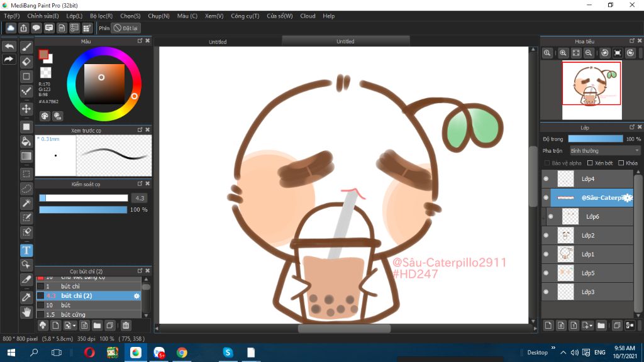Add new layer folder

(x=601, y=326)
